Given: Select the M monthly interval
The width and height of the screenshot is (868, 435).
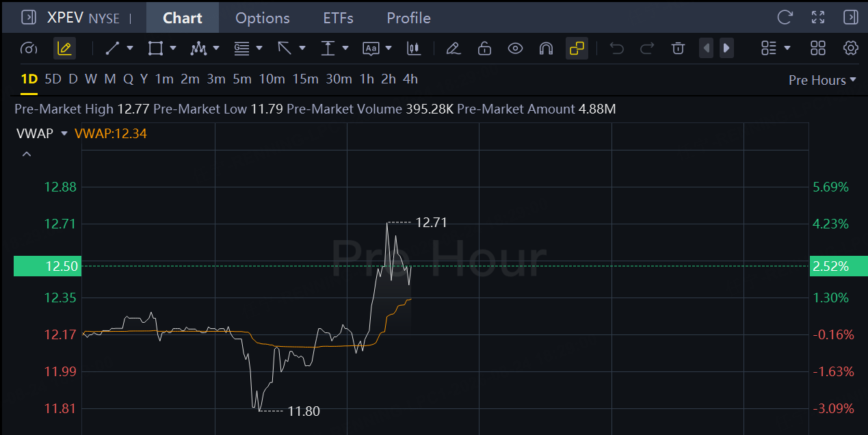Looking at the screenshot, I should pyautogui.click(x=110, y=79).
